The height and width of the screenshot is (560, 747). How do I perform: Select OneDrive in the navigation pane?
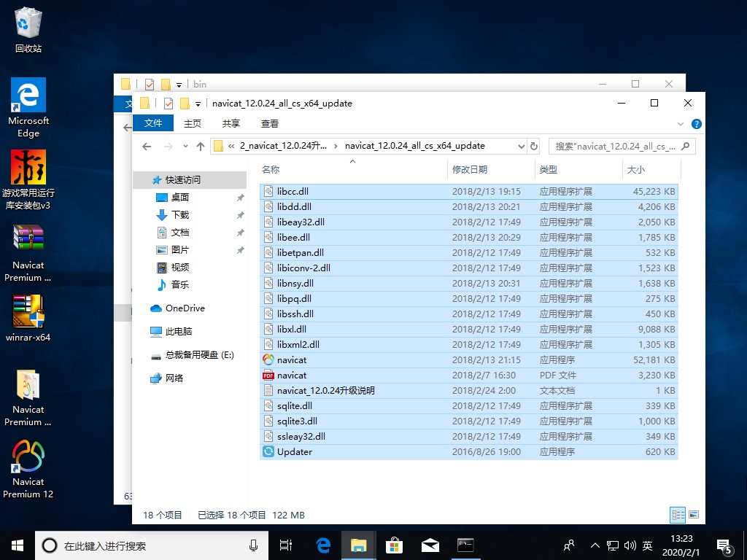[x=185, y=308]
